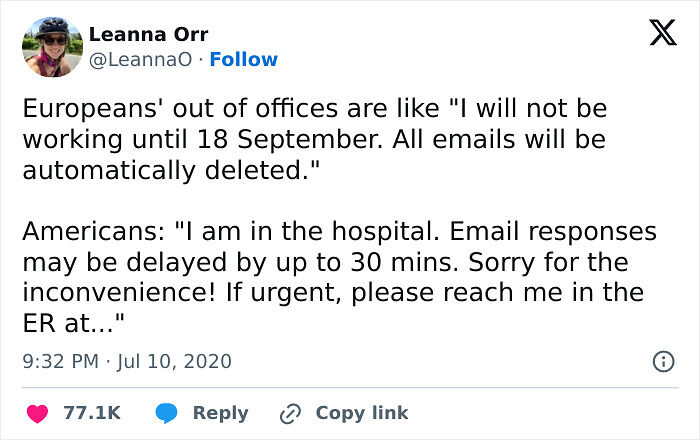This screenshot has height=440, width=700.
Task: Click the Jul 10, 2020 date
Action: (x=173, y=361)
